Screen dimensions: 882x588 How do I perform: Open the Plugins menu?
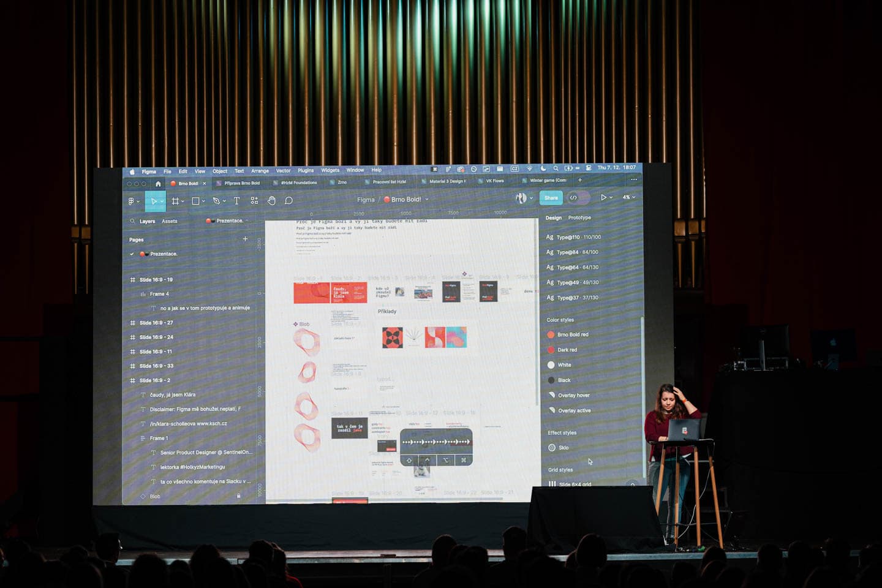pyautogui.click(x=306, y=171)
